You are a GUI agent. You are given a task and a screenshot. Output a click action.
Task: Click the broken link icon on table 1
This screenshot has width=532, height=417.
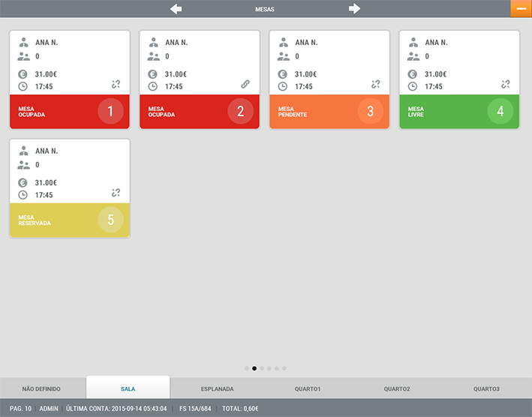pyautogui.click(x=116, y=85)
